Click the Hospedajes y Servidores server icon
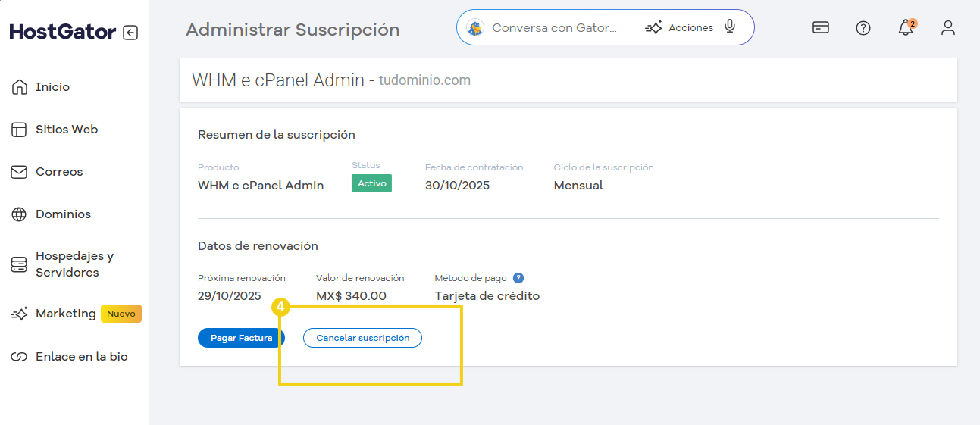Screen dimensions: 980x425 point(20,264)
